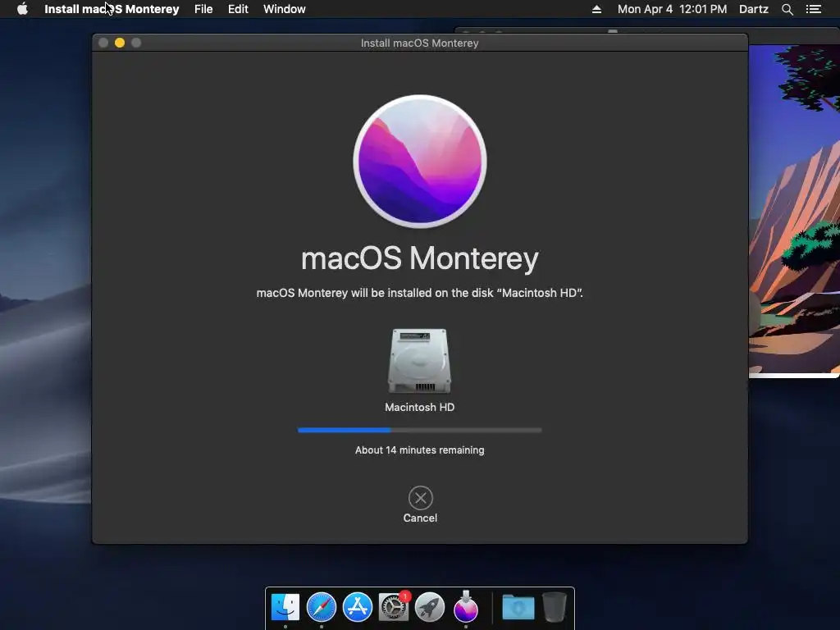Screen dimensions: 840x630
Task: Open the Edit menu
Action: click(x=238, y=9)
